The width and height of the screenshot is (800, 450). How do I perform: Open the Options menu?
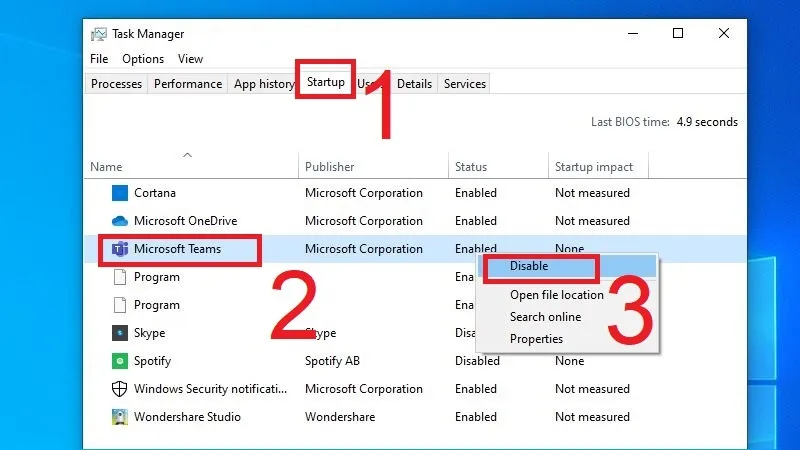click(143, 59)
